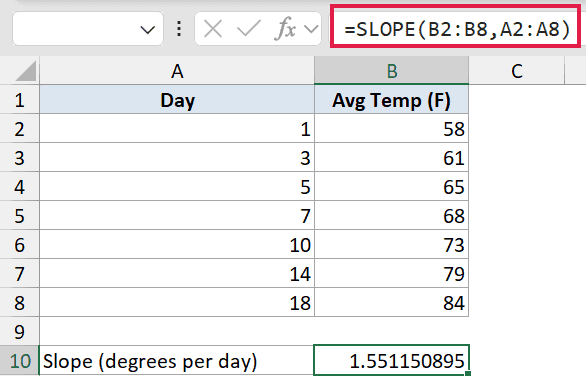This screenshot has height=376, width=586.
Task: Click the formula bar containing =SLOPE formula
Action: (x=456, y=29)
